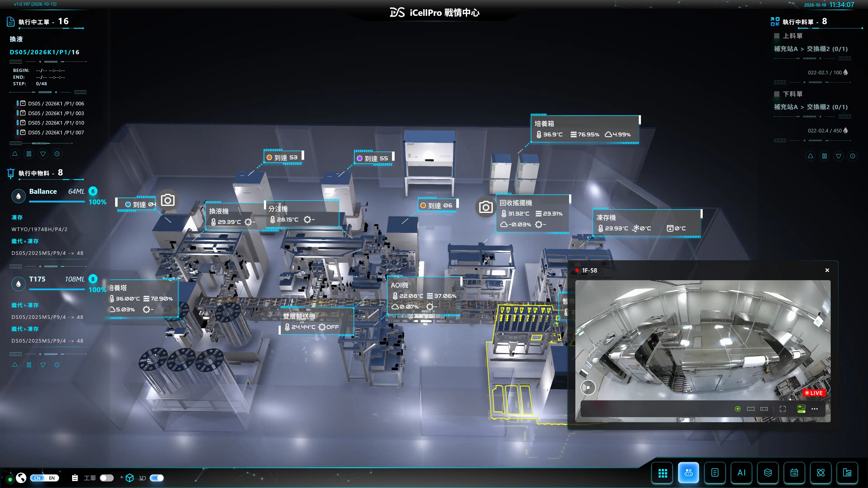868x488 pixels.
Task: Select list row DS05 / 2026K1 /P1/ 006
Action: pyautogui.click(x=50, y=104)
